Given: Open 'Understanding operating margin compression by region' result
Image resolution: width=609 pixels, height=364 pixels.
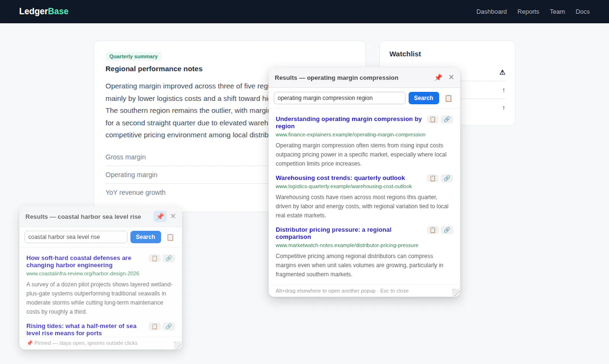Looking at the screenshot, I should click(349, 122).
